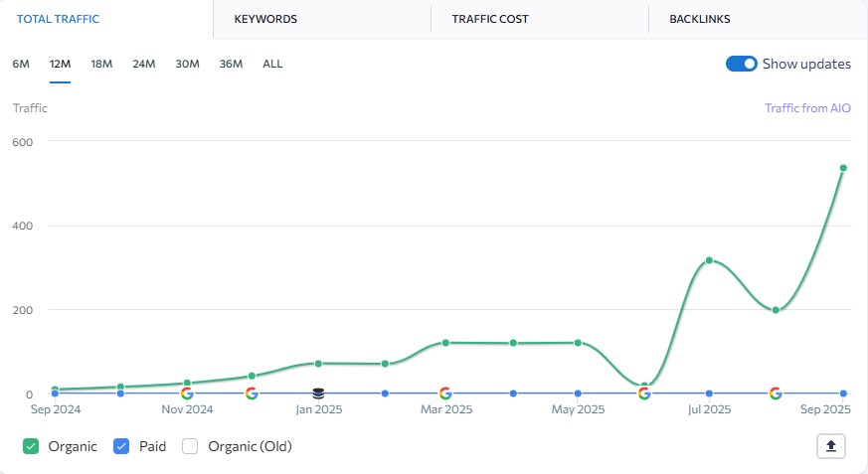The width and height of the screenshot is (868, 474).
Task: Uncheck the Paid checkbox
Action: [x=121, y=446]
